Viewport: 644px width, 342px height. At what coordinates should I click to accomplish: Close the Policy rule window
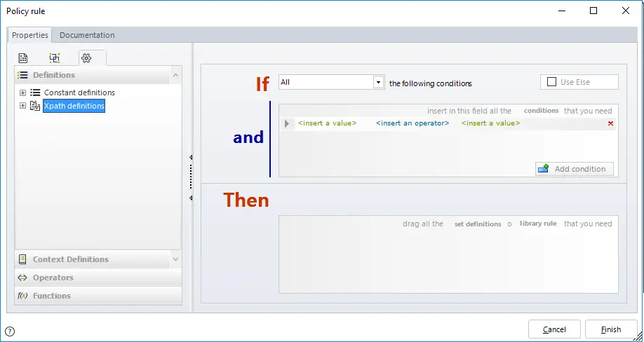[x=626, y=11]
